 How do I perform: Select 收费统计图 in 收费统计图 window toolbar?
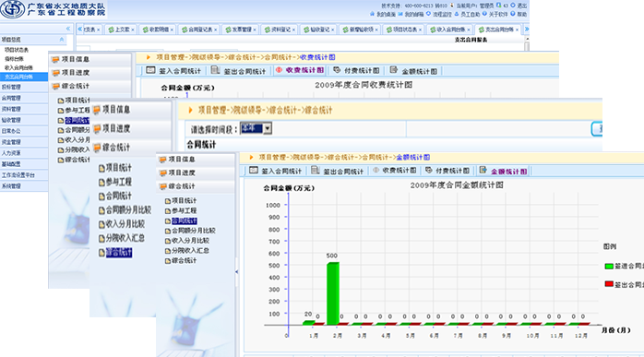tap(300, 70)
